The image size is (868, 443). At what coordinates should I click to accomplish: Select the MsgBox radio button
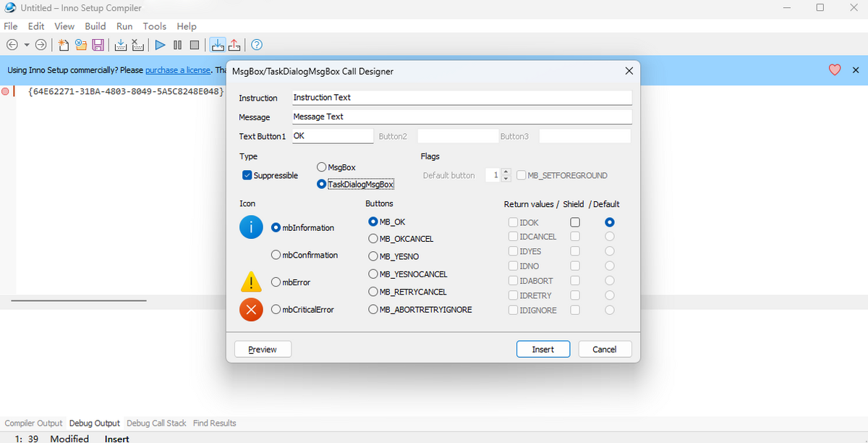pyautogui.click(x=321, y=167)
